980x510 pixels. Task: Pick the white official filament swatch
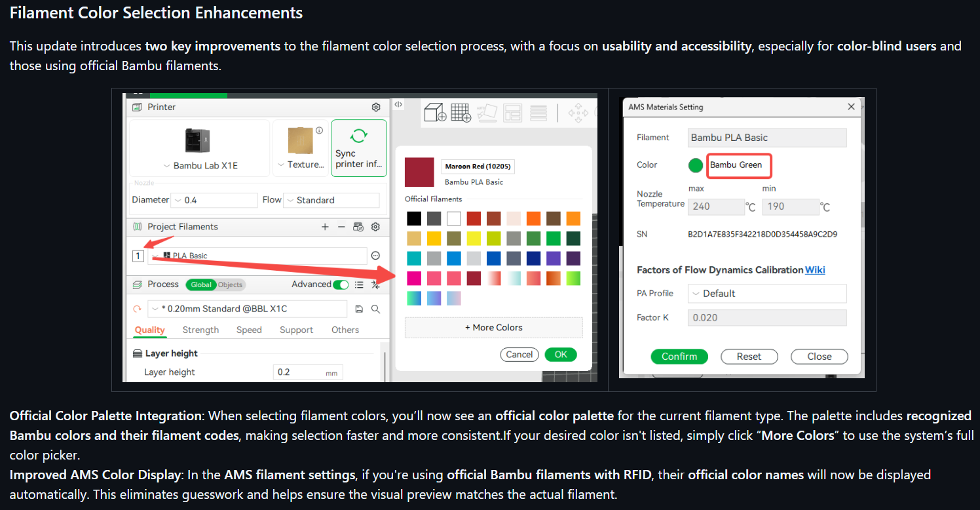click(x=454, y=218)
